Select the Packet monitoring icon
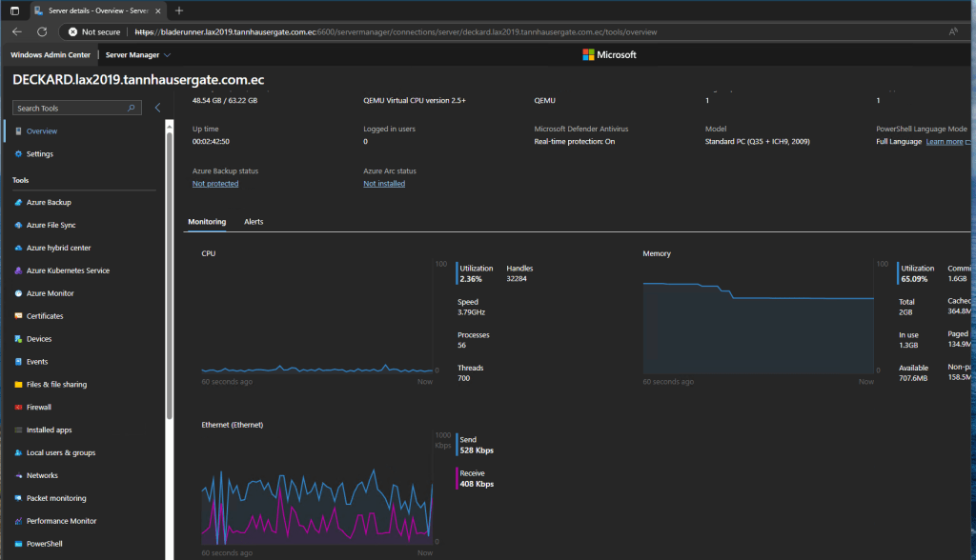The image size is (976, 560). click(18, 499)
